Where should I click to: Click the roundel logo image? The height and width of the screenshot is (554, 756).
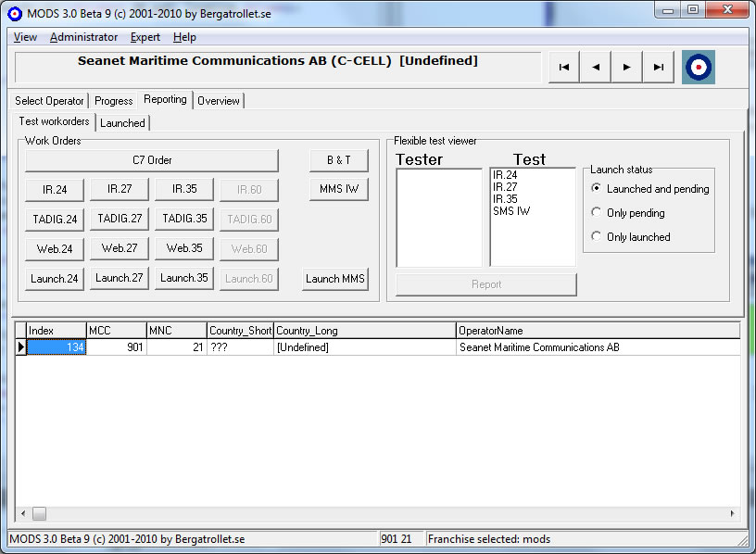pos(699,68)
